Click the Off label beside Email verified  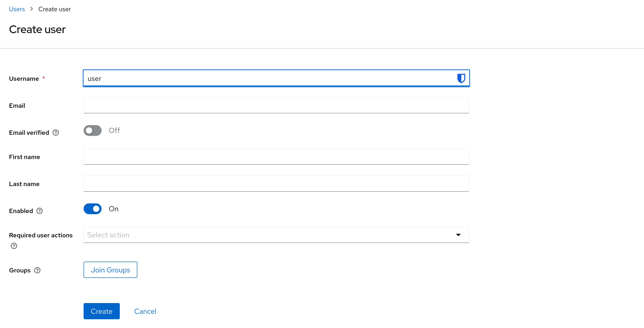coord(114,130)
